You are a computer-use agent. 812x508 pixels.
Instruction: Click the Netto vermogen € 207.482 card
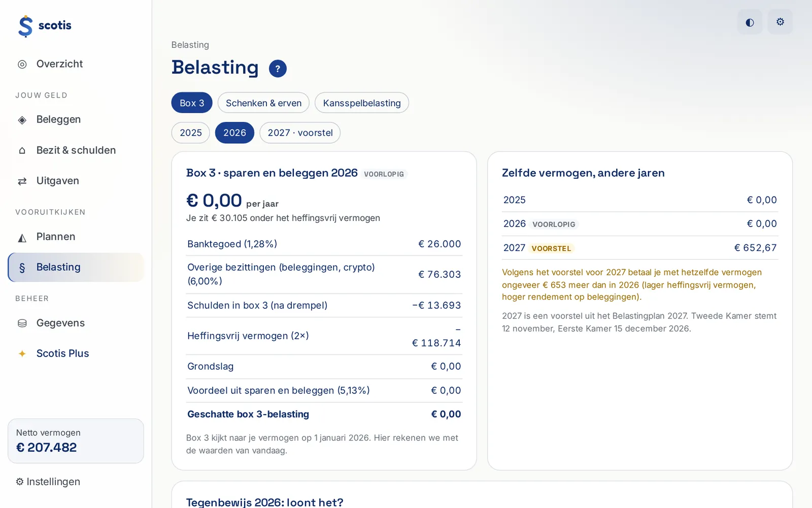tap(76, 441)
